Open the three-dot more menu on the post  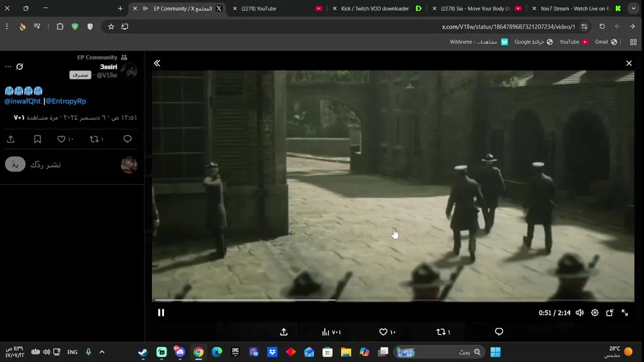(8, 67)
